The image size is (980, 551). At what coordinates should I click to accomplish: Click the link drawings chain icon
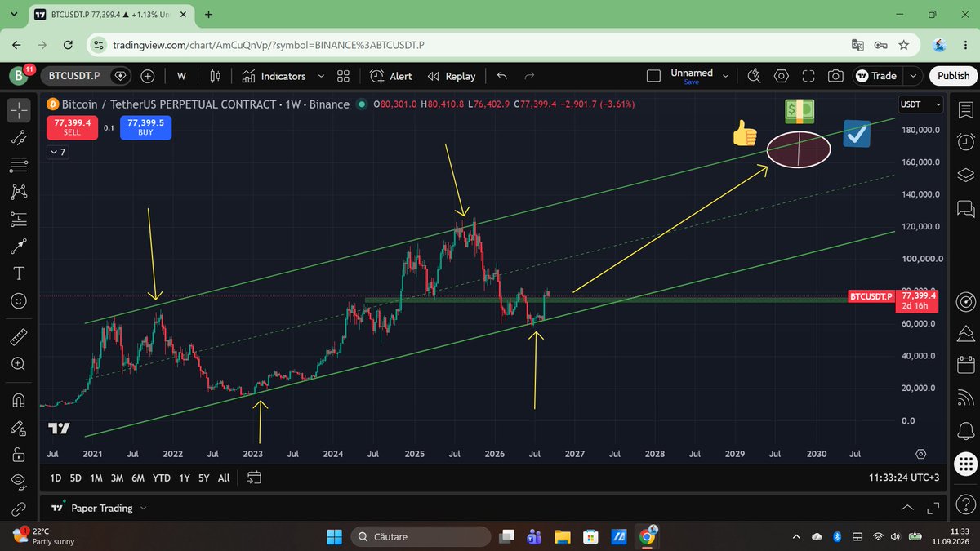pyautogui.click(x=18, y=509)
